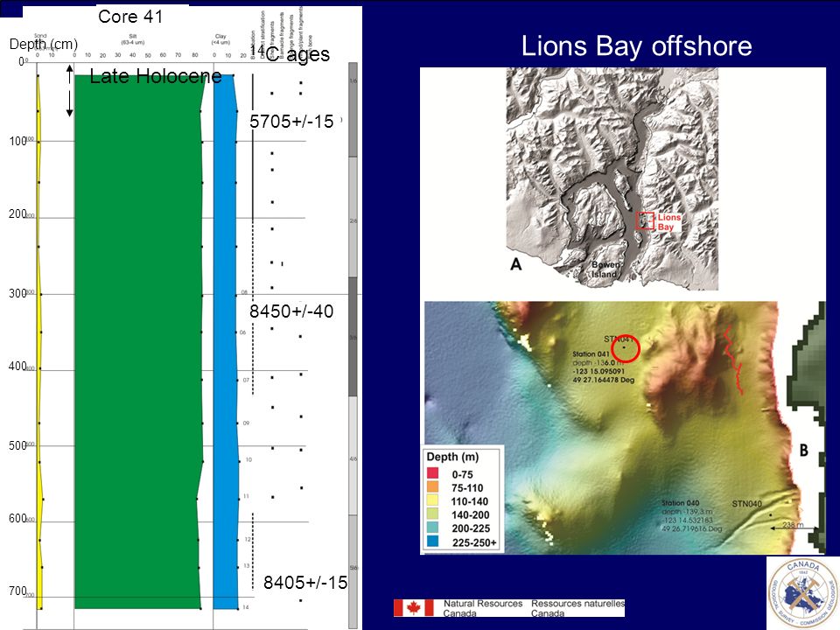Click the radiocarbon age '5705+/-15'
The width and height of the screenshot is (840, 630).
[291, 122]
